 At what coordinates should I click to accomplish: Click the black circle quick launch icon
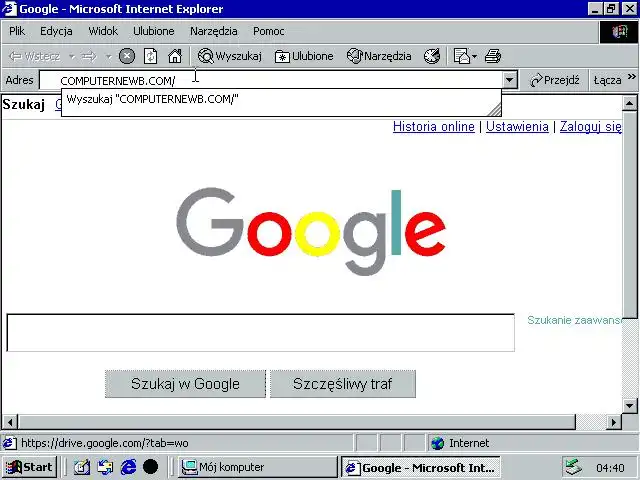[151, 467]
